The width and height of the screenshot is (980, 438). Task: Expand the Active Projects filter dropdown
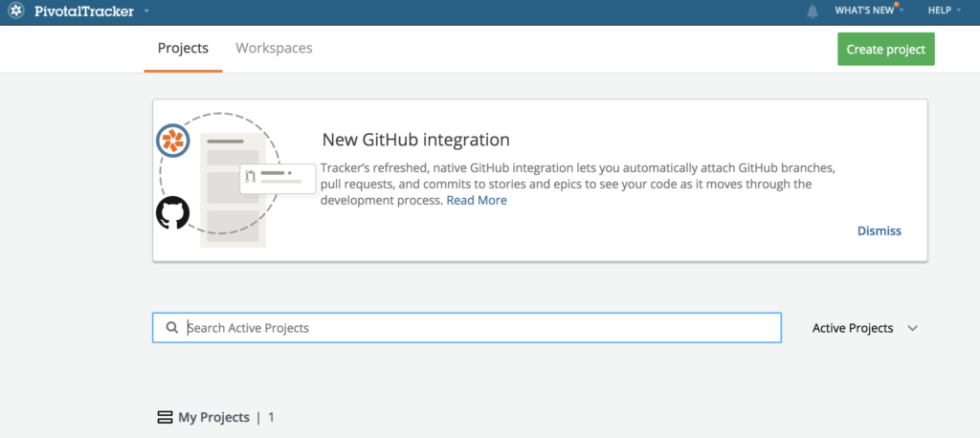(865, 328)
